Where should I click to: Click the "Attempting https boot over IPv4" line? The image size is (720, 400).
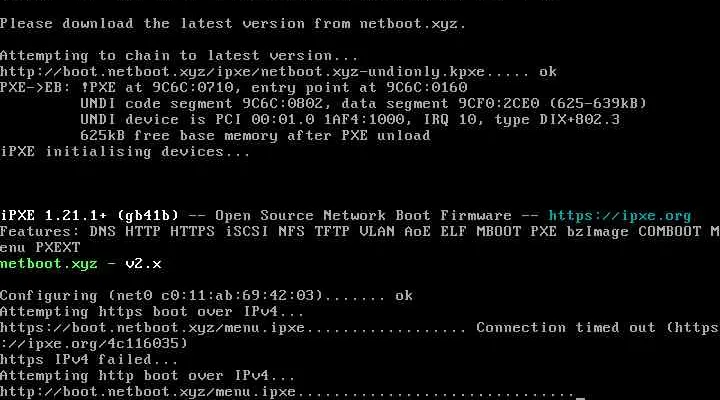click(x=152, y=311)
